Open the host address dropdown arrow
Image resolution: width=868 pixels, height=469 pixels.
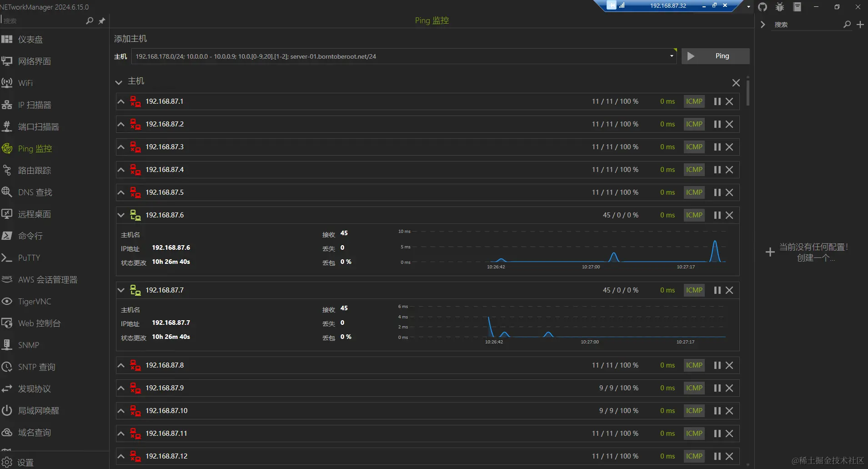click(672, 56)
